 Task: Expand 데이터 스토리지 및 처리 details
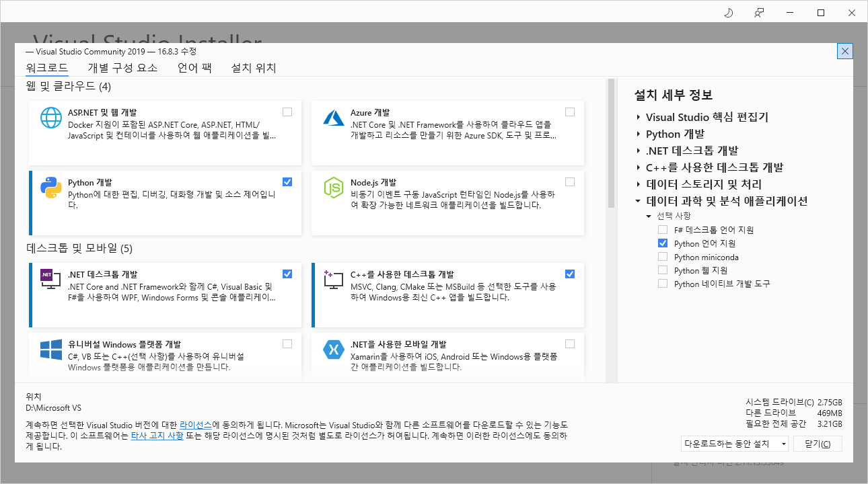(638, 184)
